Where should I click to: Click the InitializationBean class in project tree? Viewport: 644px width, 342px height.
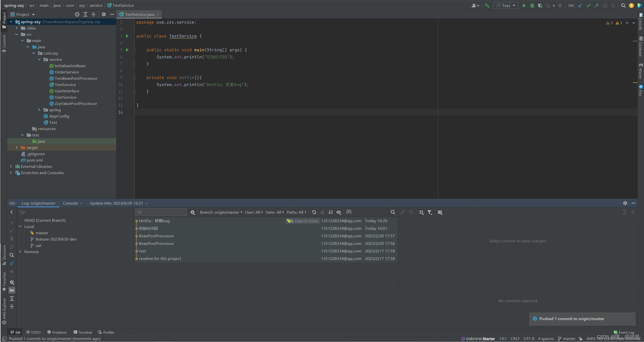(69, 65)
